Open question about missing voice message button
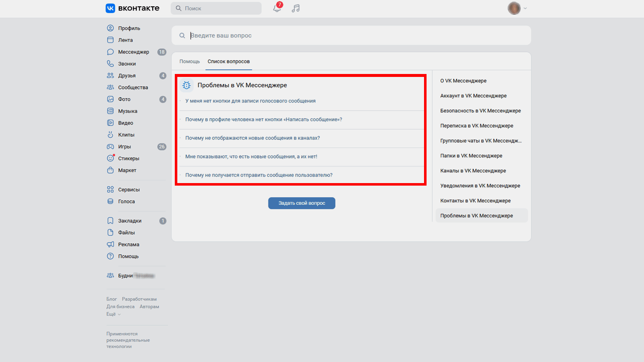The image size is (644, 362). 250,101
